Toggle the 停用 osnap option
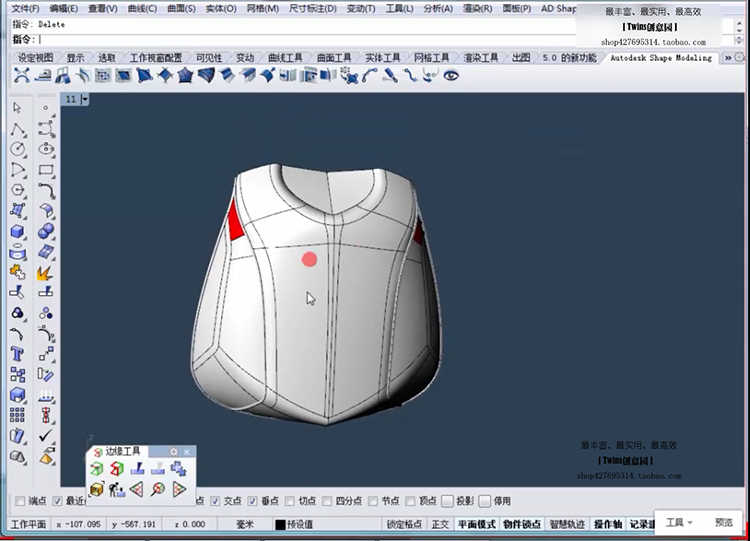Screen dimensions: 750x541 pos(485,501)
